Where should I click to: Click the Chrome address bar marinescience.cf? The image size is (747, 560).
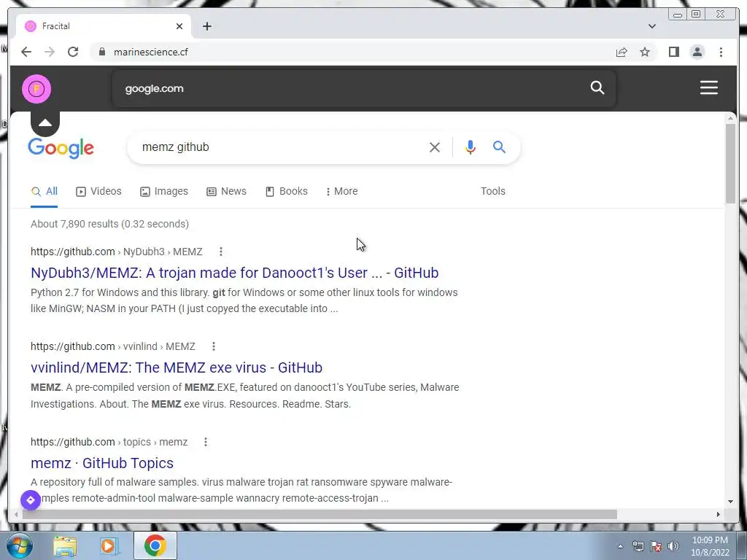pyautogui.click(x=352, y=52)
